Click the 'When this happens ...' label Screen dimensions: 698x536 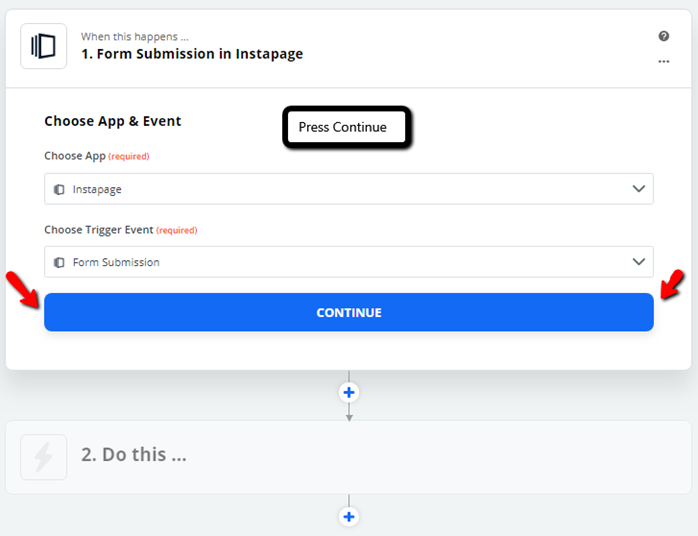pos(134,37)
